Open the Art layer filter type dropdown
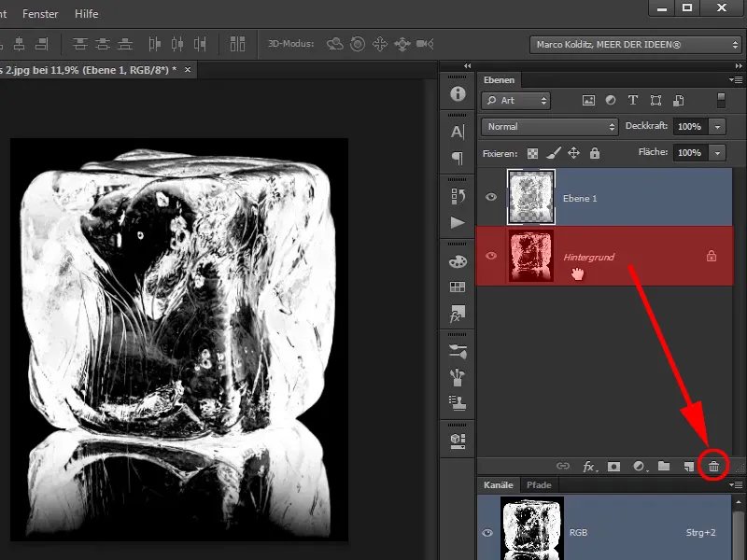The height and width of the screenshot is (560, 747). pos(515,101)
